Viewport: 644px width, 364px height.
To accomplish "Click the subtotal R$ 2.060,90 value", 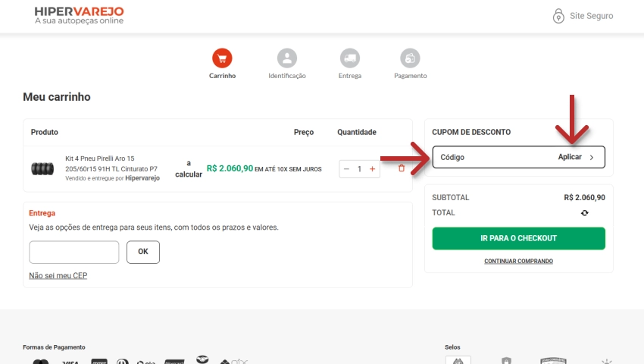I will click(x=584, y=197).
